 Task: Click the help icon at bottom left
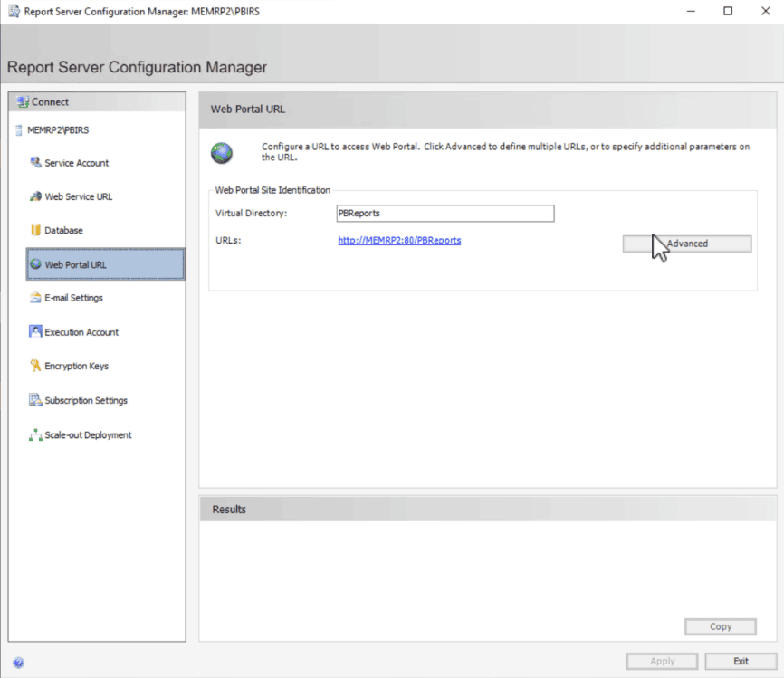pyautogui.click(x=18, y=663)
